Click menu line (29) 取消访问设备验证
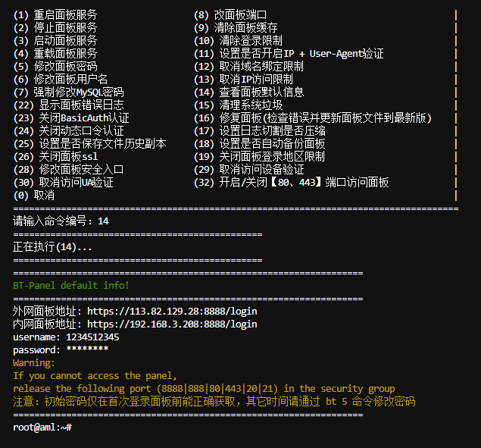Screen dimensions: 481x448 (248, 170)
